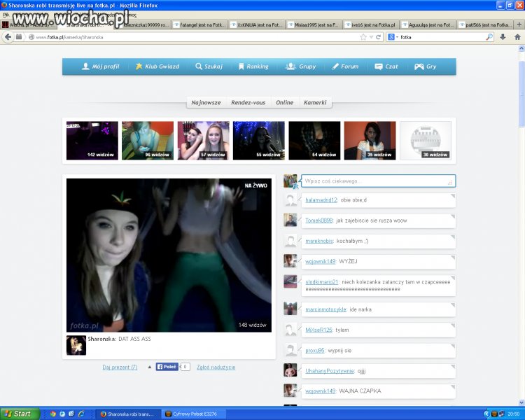Go to the Ranking page
The width and height of the screenshot is (525, 420).
tap(253, 66)
